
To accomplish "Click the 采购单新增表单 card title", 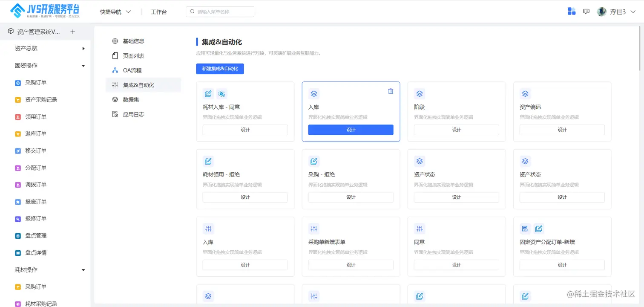I will pos(327,242).
